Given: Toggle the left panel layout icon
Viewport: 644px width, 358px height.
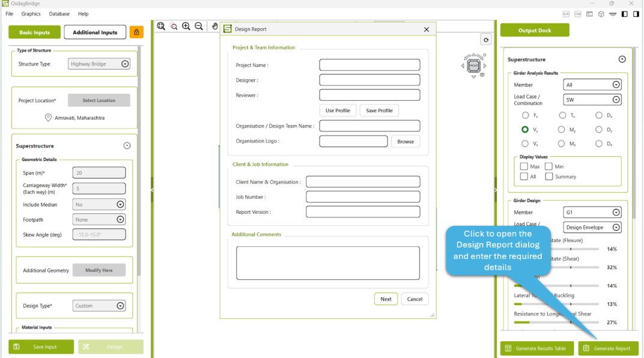Looking at the screenshot, I should (625, 14).
